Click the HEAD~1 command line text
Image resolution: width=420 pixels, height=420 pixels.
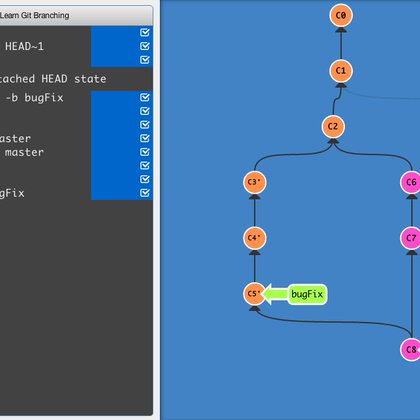[24, 46]
